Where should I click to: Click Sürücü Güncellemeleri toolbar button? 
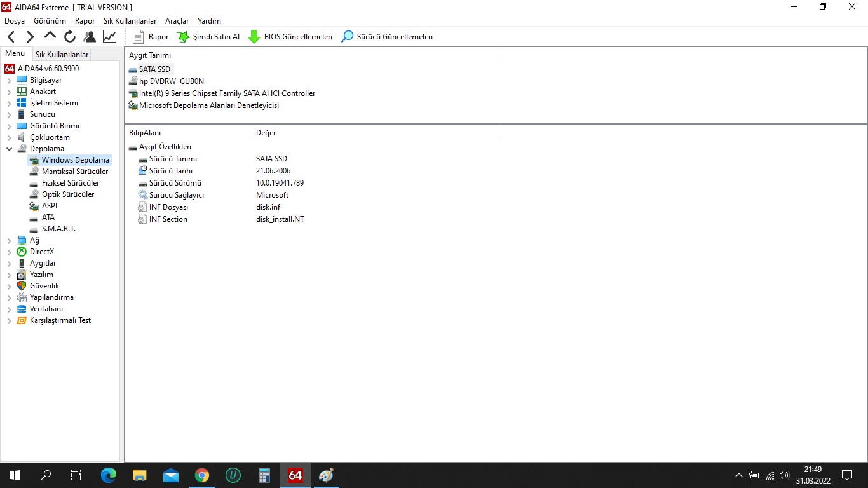(387, 37)
